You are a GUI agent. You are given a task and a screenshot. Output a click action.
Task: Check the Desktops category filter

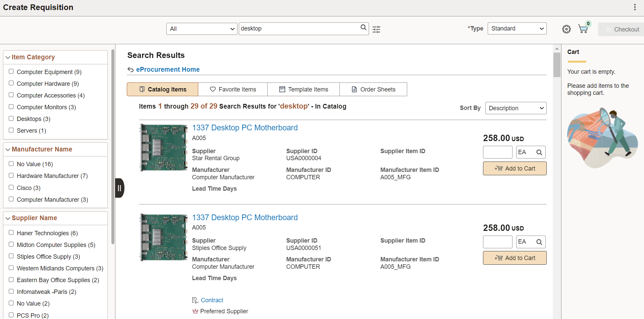tap(11, 118)
